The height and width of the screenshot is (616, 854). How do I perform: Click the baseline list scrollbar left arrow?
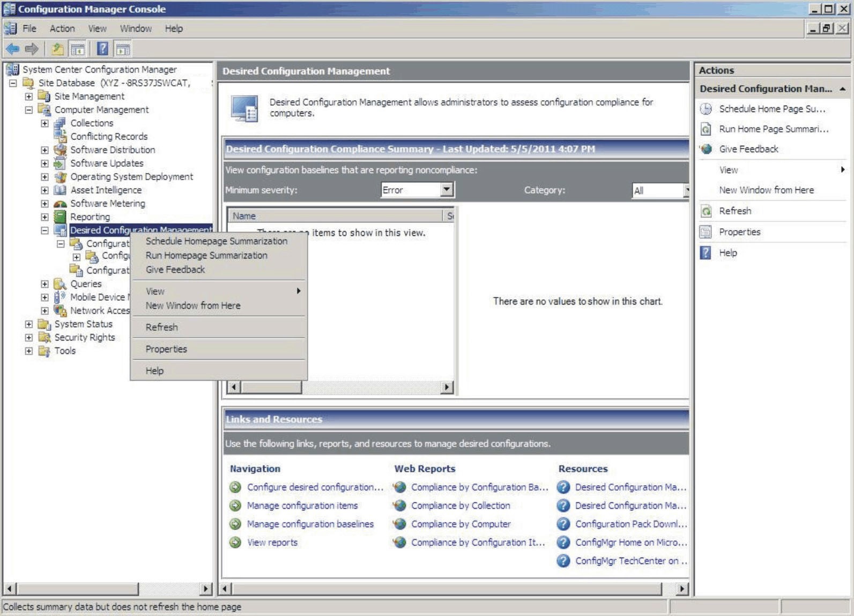[233, 387]
